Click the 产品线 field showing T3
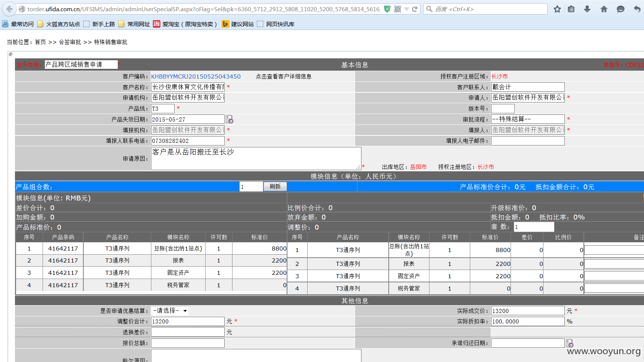The image size is (644, 362). pyautogui.click(x=163, y=108)
